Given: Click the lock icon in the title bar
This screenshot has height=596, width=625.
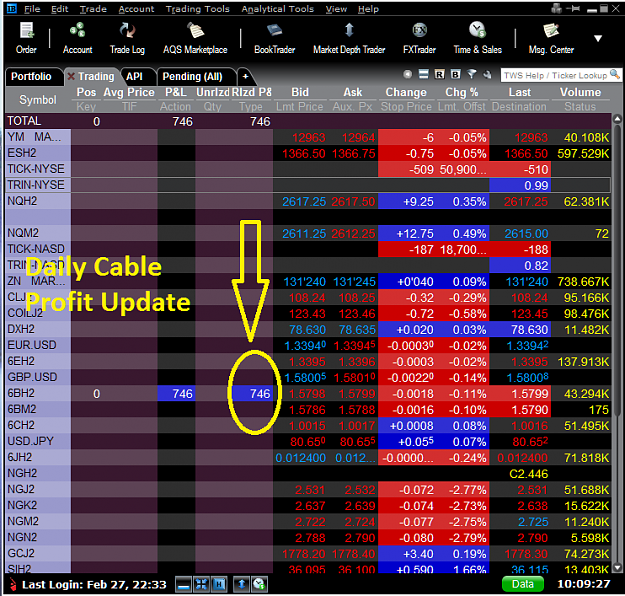Looking at the screenshot, I should click(557, 8).
